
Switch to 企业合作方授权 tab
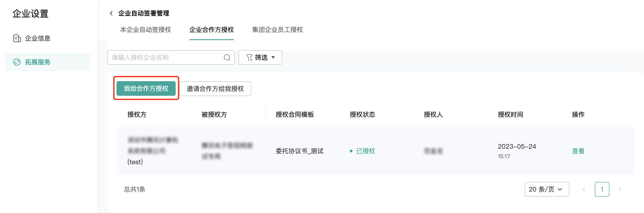point(211,30)
